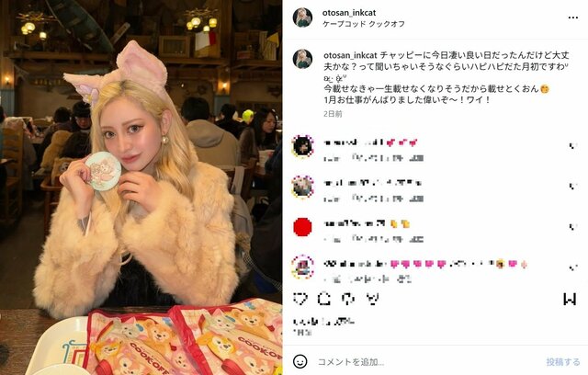Click the 投稿する post button

point(563,362)
